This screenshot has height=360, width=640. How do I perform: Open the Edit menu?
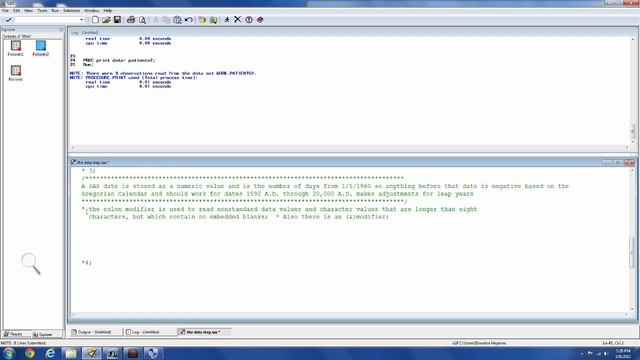(16, 10)
